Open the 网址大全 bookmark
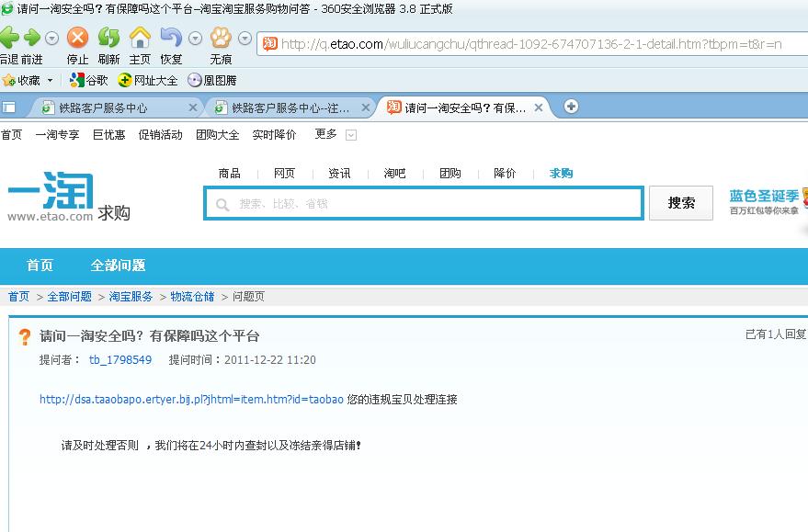The height and width of the screenshot is (532, 808). [x=148, y=81]
